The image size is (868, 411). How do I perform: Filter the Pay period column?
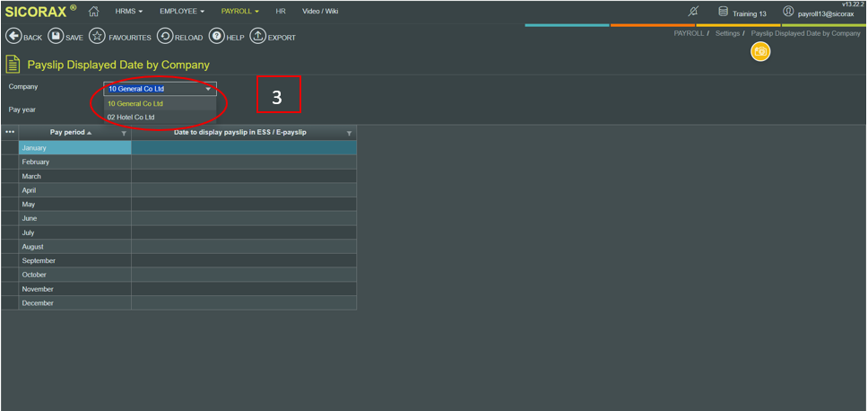click(124, 133)
